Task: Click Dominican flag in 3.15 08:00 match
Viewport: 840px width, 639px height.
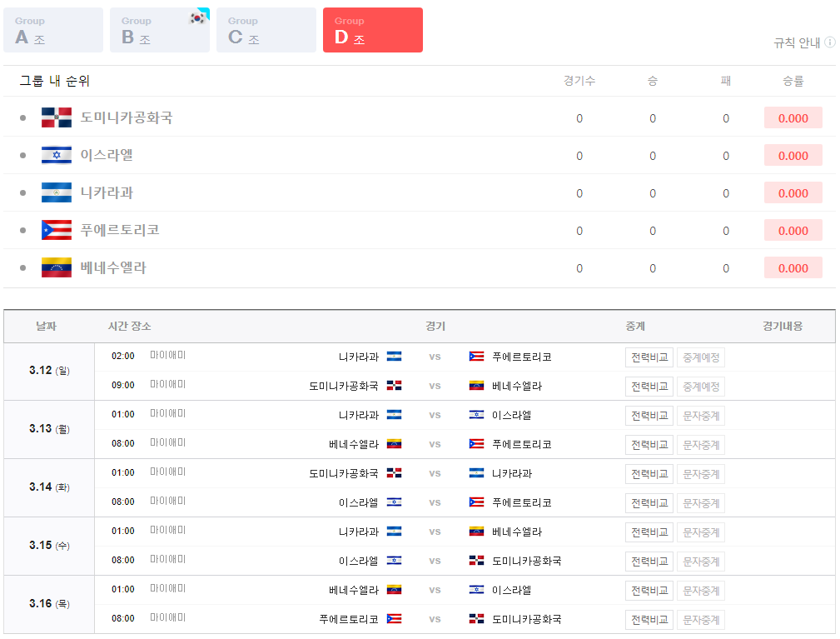Action: tap(476, 561)
